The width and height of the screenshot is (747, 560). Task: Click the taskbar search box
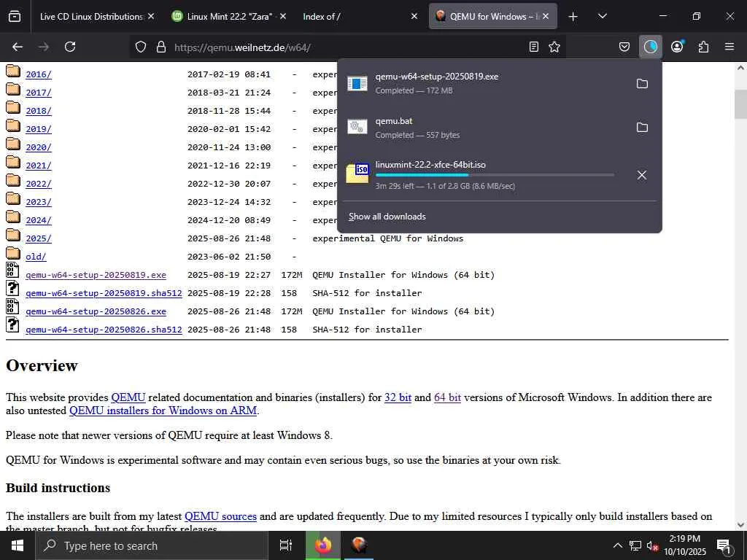coord(152,545)
